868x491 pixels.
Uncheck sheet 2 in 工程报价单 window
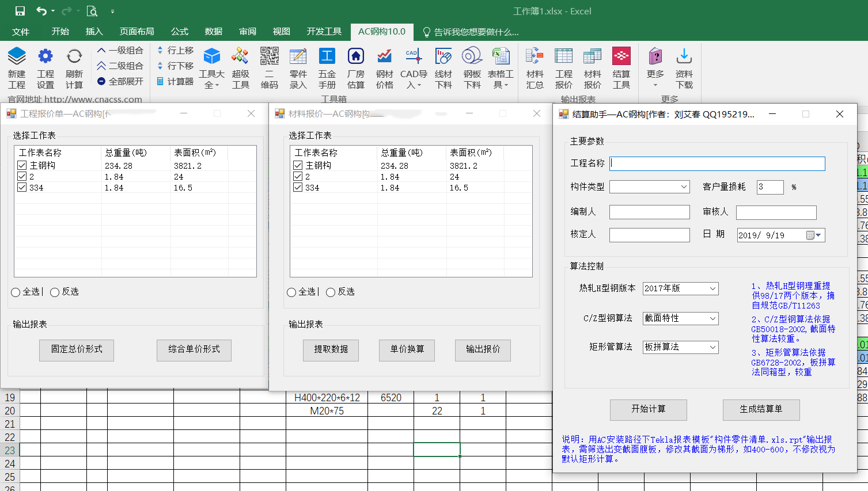pyautogui.click(x=22, y=176)
